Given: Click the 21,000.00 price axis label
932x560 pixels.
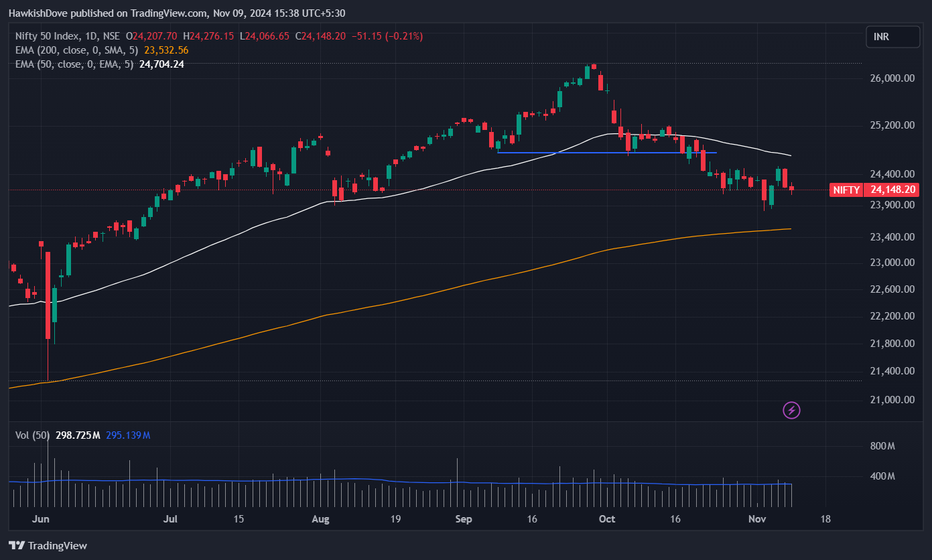Looking at the screenshot, I should 892,400.
